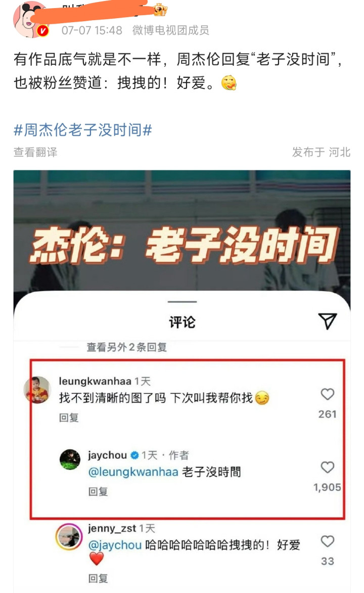Click 查看翻译 to view translation
Image resolution: width=364 pixels, height=593 pixels.
(x=35, y=152)
